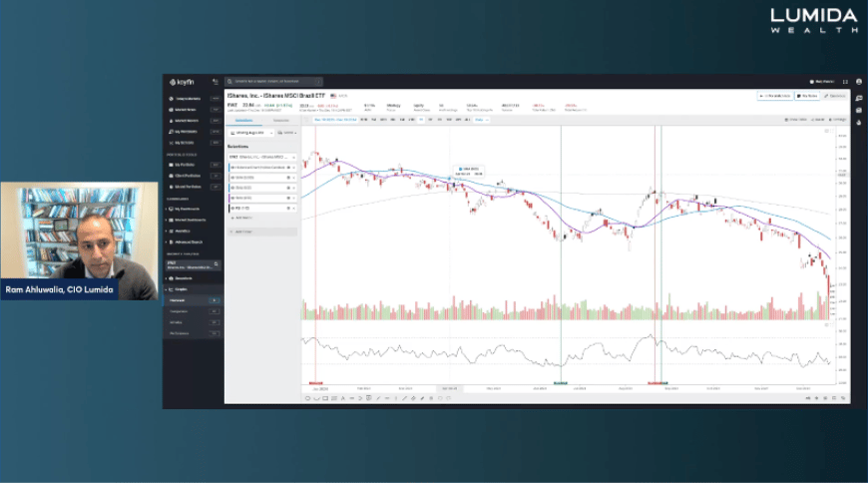Select the rectangle drawing tool
This screenshot has height=483, width=868.
325,398
